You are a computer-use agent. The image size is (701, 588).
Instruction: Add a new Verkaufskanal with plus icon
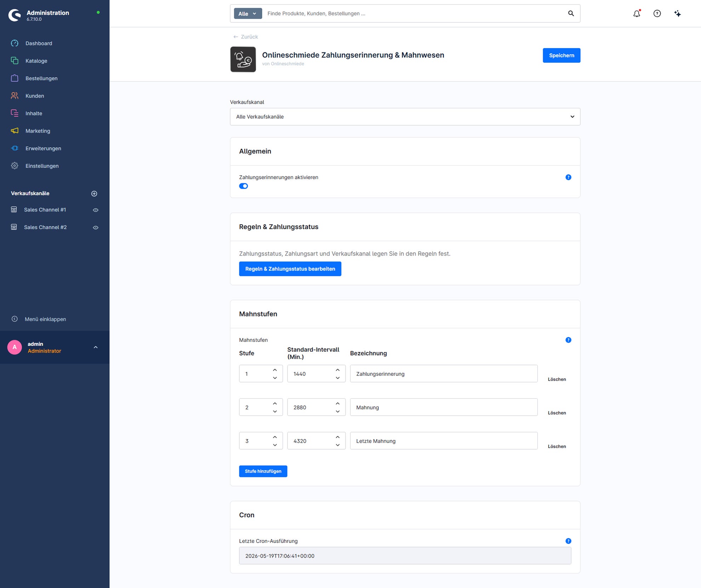94,194
